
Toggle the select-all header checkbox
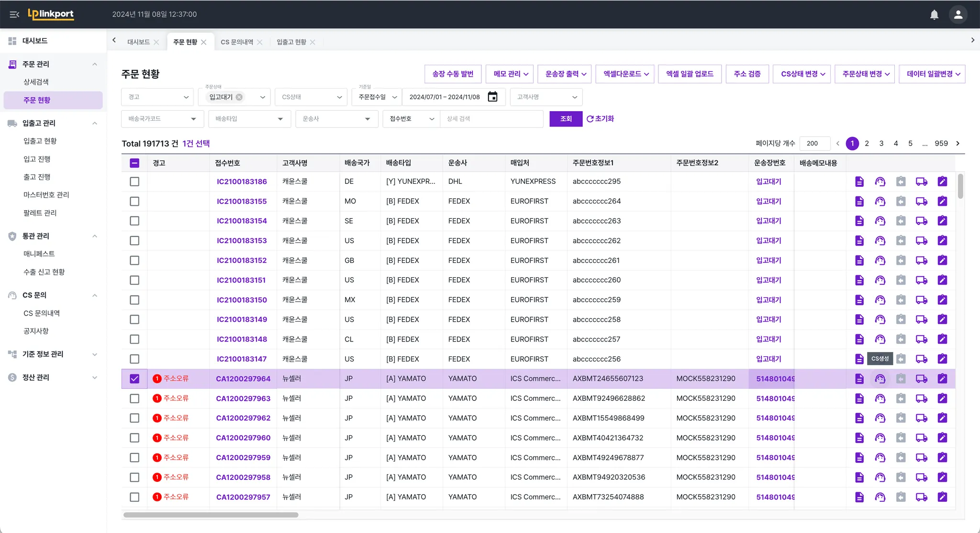click(x=134, y=163)
